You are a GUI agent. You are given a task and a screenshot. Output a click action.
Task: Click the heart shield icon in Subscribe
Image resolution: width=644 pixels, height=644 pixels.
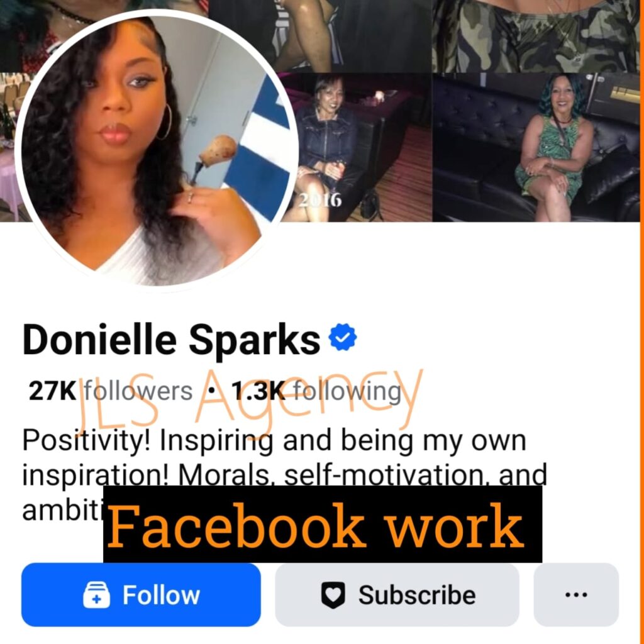tap(333, 595)
